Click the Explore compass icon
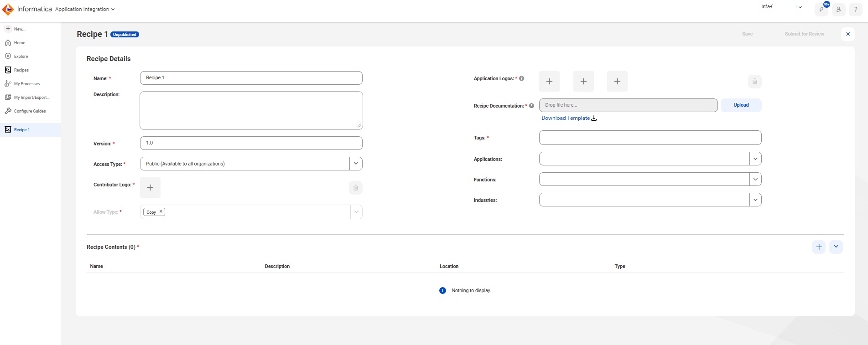Viewport: 868px width, 345px height. 8,56
